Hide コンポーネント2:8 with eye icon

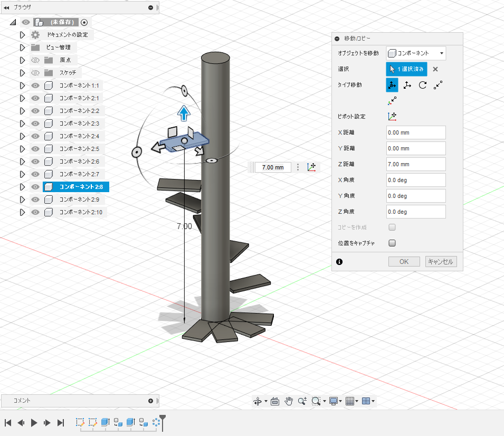pyautogui.click(x=35, y=187)
